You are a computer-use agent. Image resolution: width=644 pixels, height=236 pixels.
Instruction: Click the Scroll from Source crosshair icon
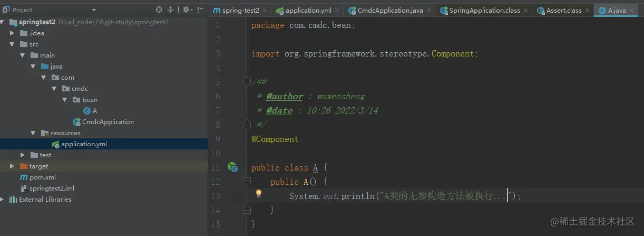click(159, 10)
